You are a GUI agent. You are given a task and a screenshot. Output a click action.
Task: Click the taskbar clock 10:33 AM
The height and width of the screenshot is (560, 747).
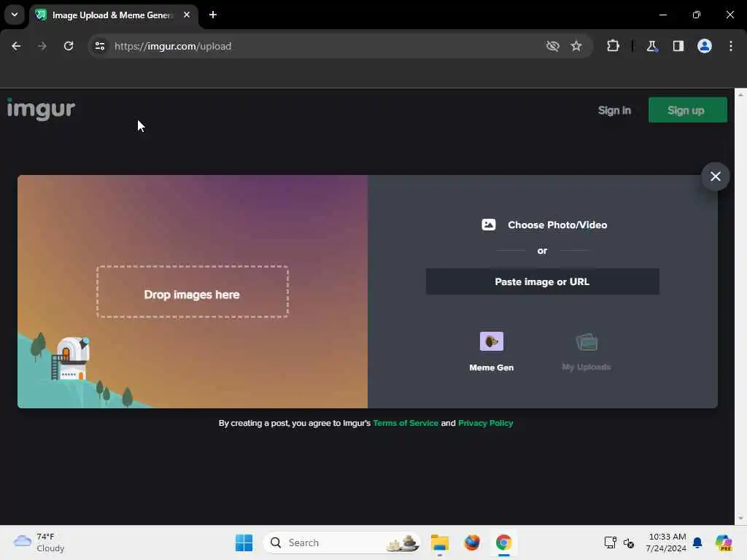click(x=666, y=542)
